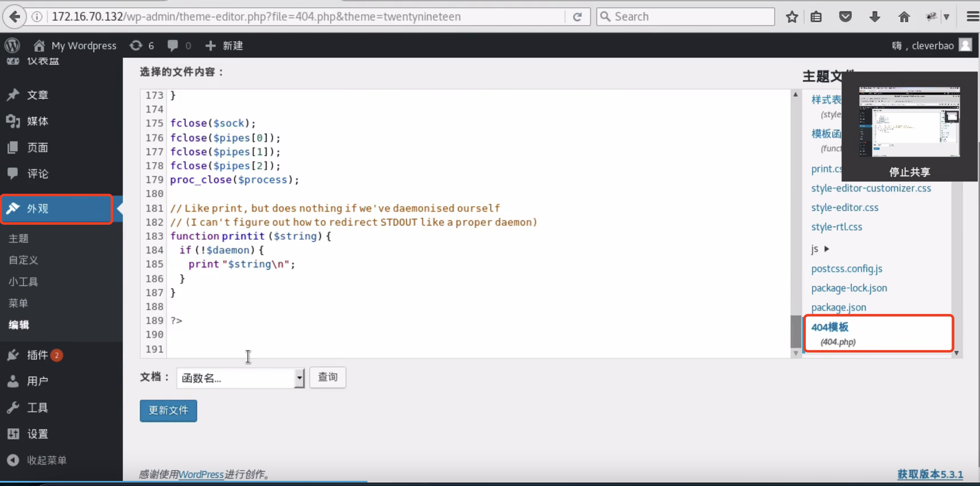The width and height of the screenshot is (980, 486).
Task: Open the WordPress logo menu
Action: 12,45
